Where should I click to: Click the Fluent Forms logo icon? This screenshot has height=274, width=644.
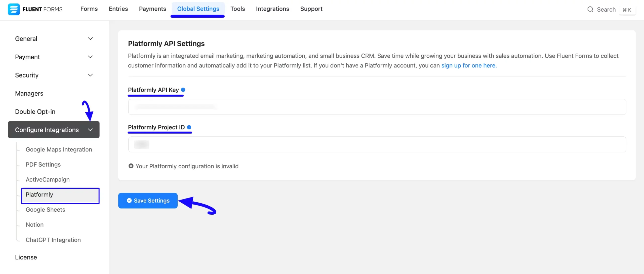pyautogui.click(x=14, y=9)
